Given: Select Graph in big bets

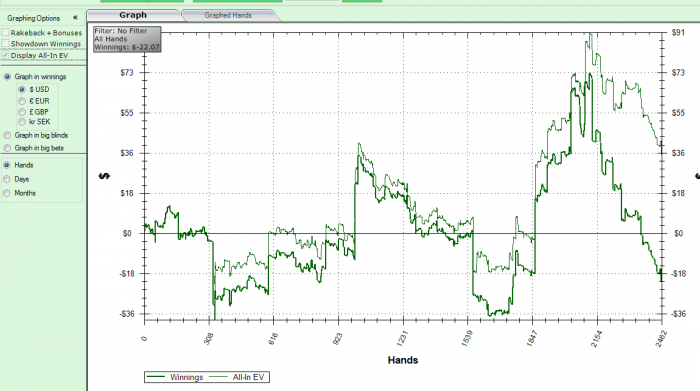Looking at the screenshot, I should click(7, 148).
